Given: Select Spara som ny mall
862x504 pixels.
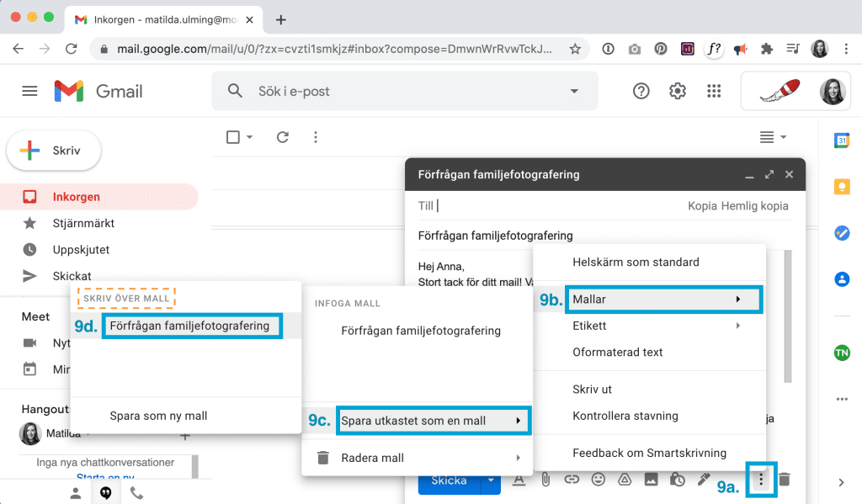Looking at the screenshot, I should pos(158,416).
